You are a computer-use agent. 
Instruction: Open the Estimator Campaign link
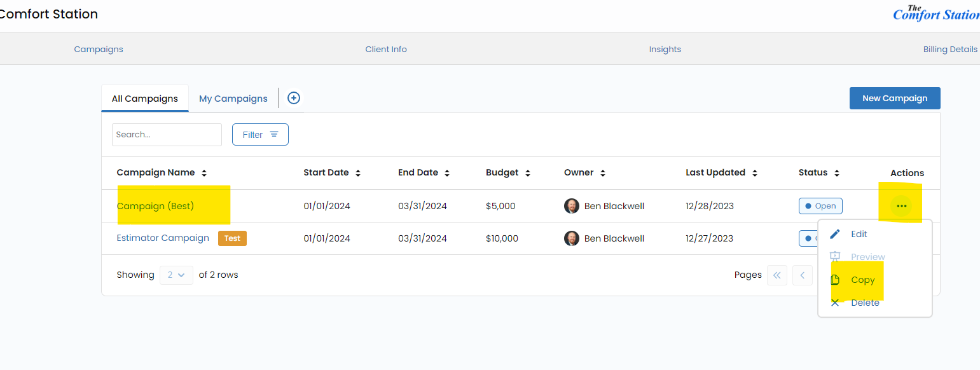tap(163, 238)
